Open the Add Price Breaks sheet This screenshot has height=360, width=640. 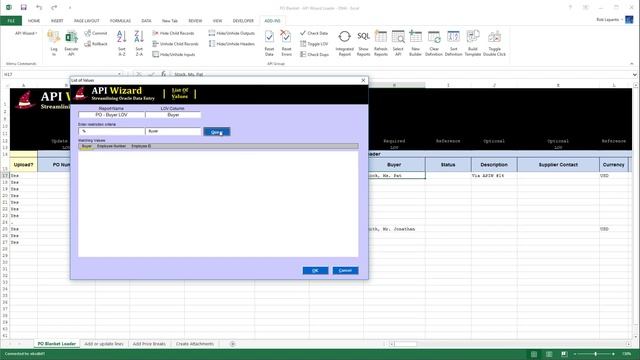pyautogui.click(x=149, y=344)
